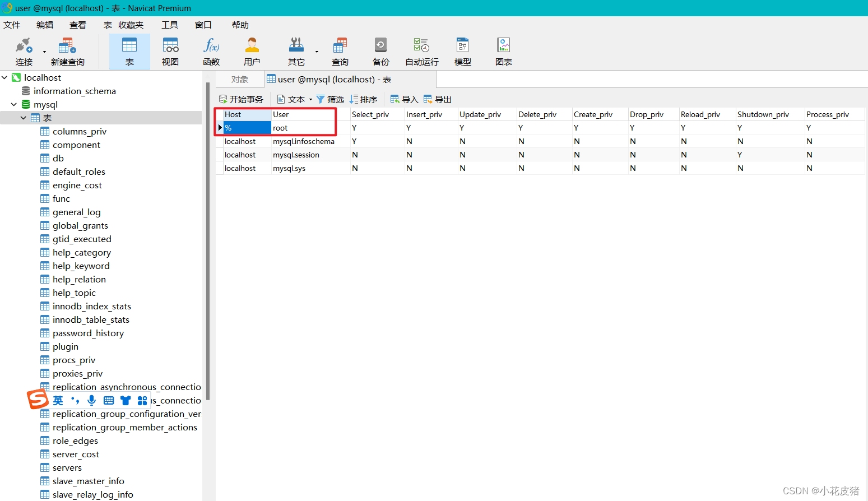Select the columns_priv table
This screenshot has height=501, width=868.
(80, 131)
